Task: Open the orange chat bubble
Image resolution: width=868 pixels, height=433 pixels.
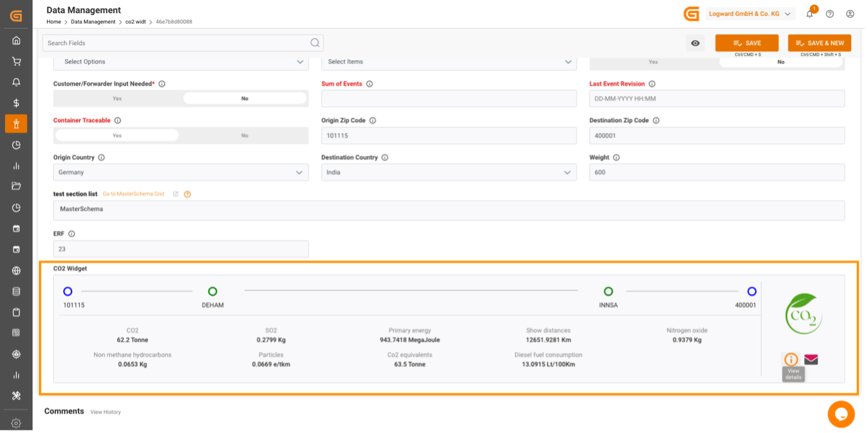Action: coord(841,414)
